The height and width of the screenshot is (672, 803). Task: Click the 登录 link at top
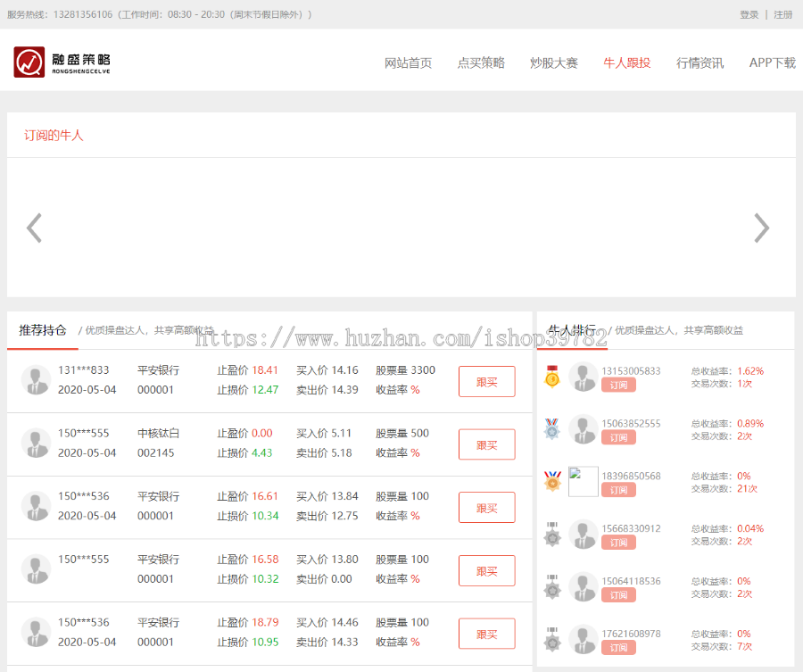[749, 15]
